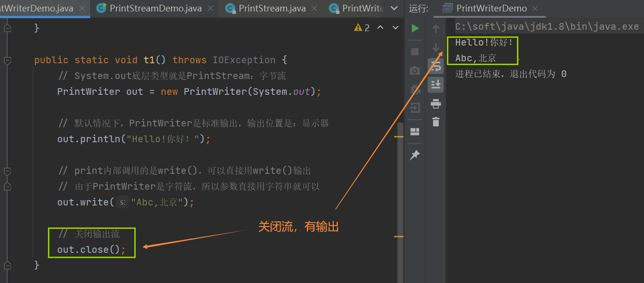Screen dimensions: 644x283
Task: Click the 's:' parameter hint in out.write
Action: 122,203
